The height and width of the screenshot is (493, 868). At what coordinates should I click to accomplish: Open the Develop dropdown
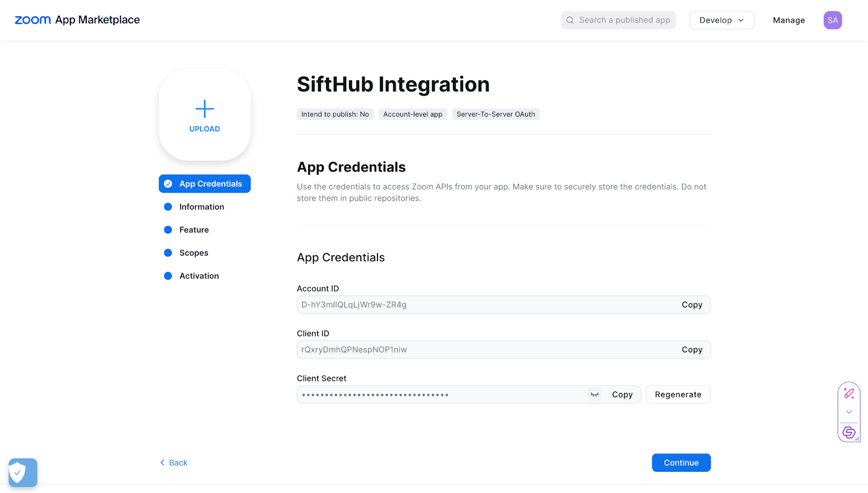[x=722, y=20]
